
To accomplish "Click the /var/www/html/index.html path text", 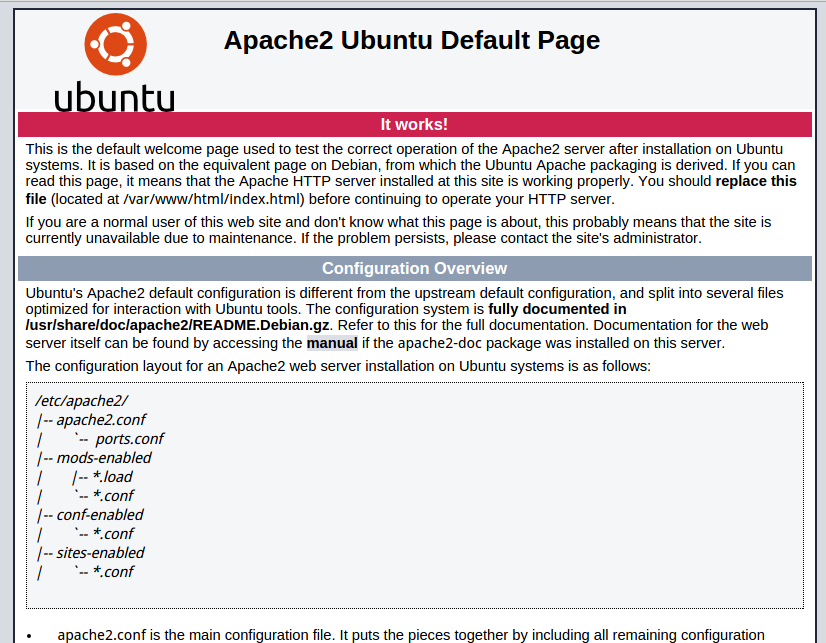I will tap(213, 199).
